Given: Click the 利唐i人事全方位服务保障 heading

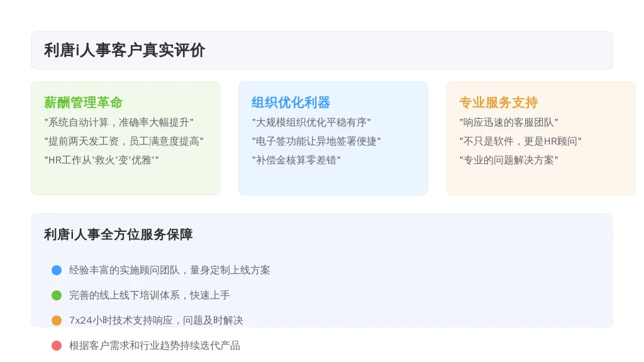Looking at the screenshot, I should coord(118,234).
